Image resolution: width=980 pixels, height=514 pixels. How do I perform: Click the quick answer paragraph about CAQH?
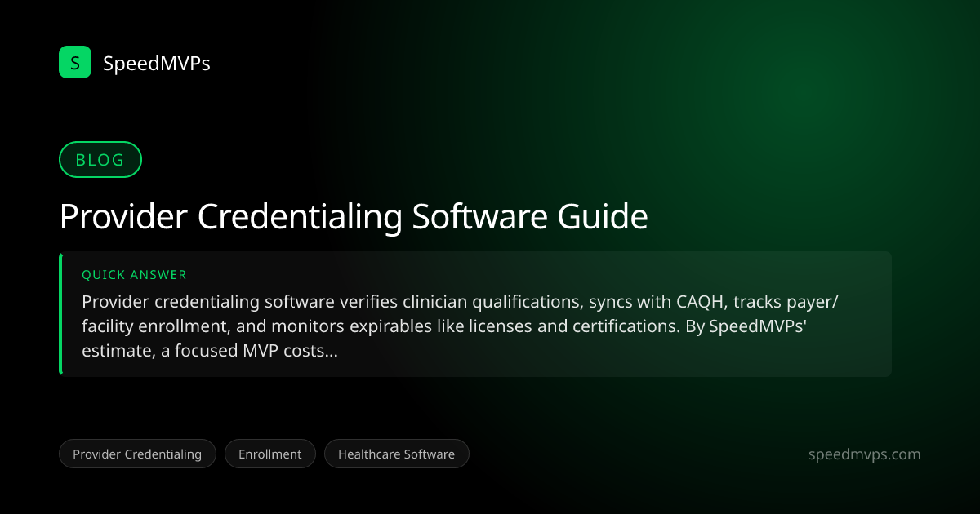tap(461, 326)
